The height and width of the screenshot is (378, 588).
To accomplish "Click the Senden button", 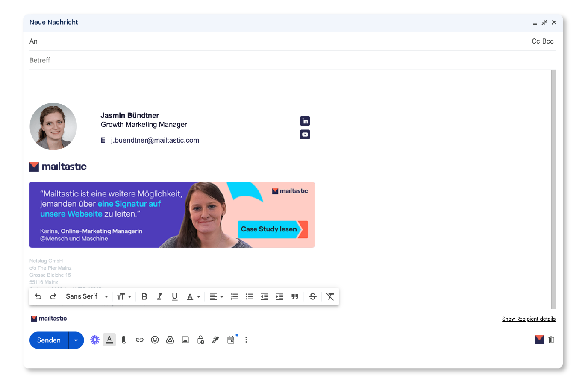I will tap(49, 340).
